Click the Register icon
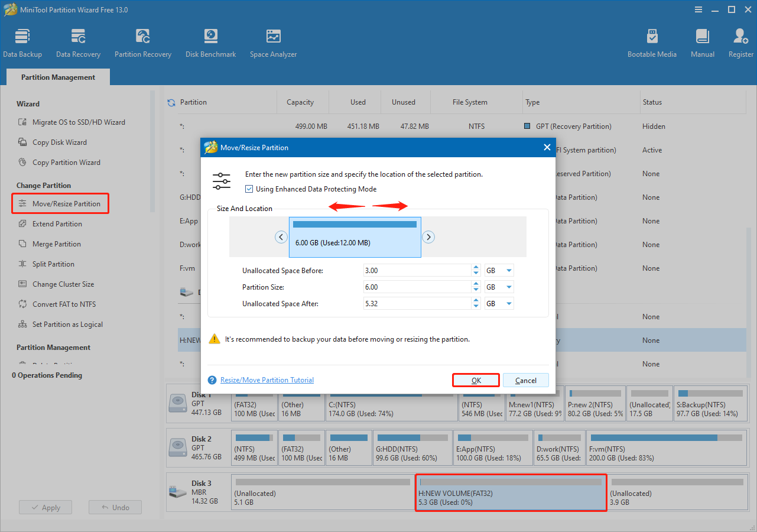The height and width of the screenshot is (532, 757). (740, 41)
